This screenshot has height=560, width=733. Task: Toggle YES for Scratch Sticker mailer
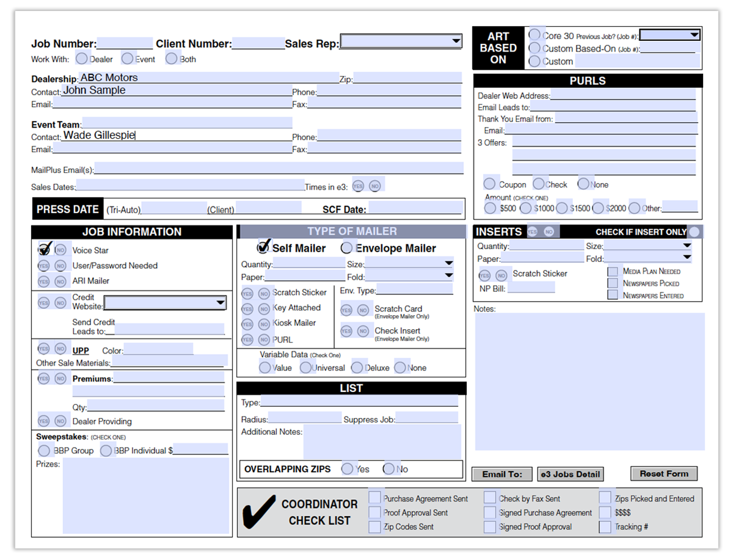point(247,293)
